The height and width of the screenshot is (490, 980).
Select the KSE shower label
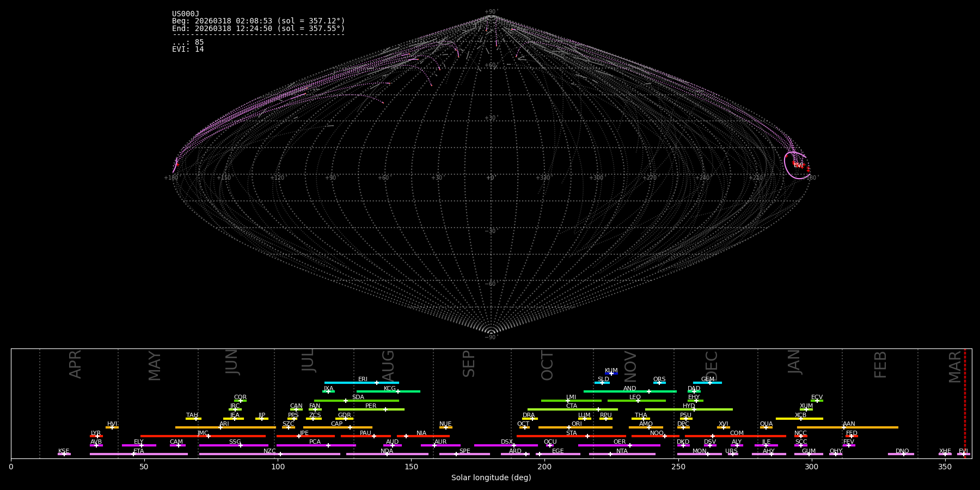point(64,451)
